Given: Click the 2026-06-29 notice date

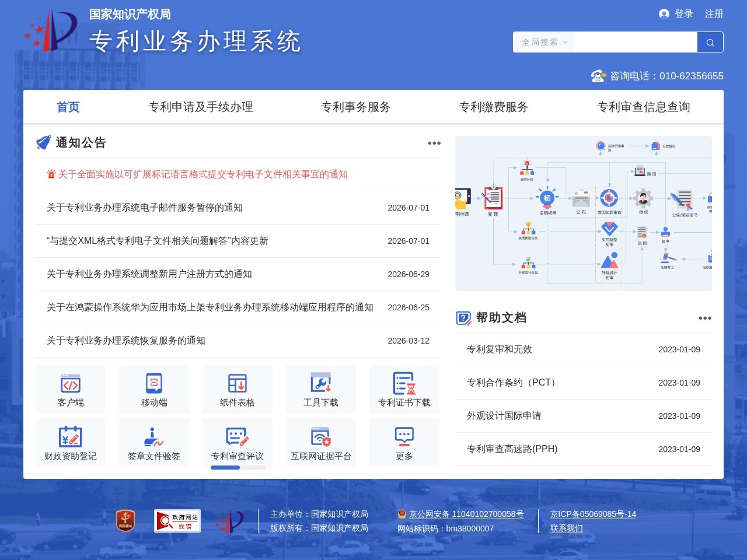Looking at the screenshot, I should [409, 274].
